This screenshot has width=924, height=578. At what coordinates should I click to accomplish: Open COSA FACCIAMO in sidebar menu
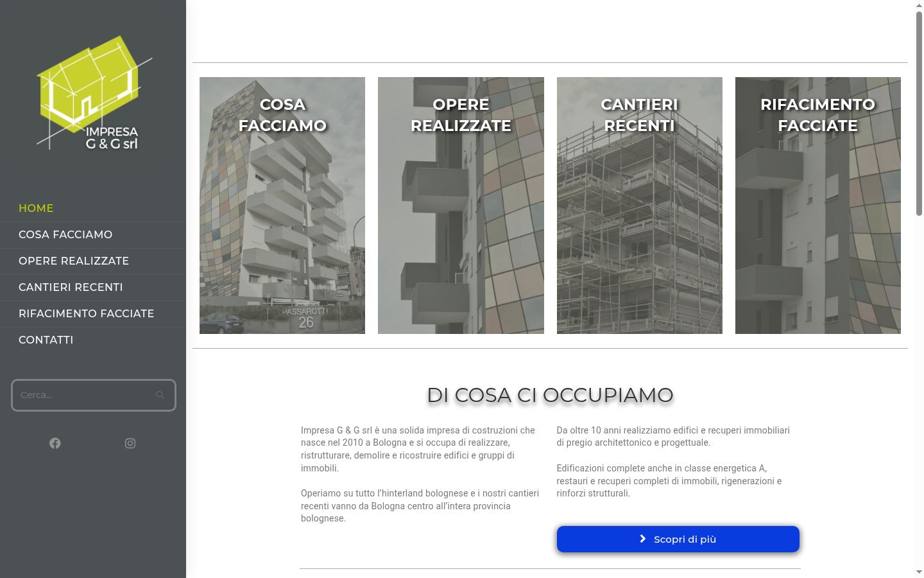(x=93, y=235)
